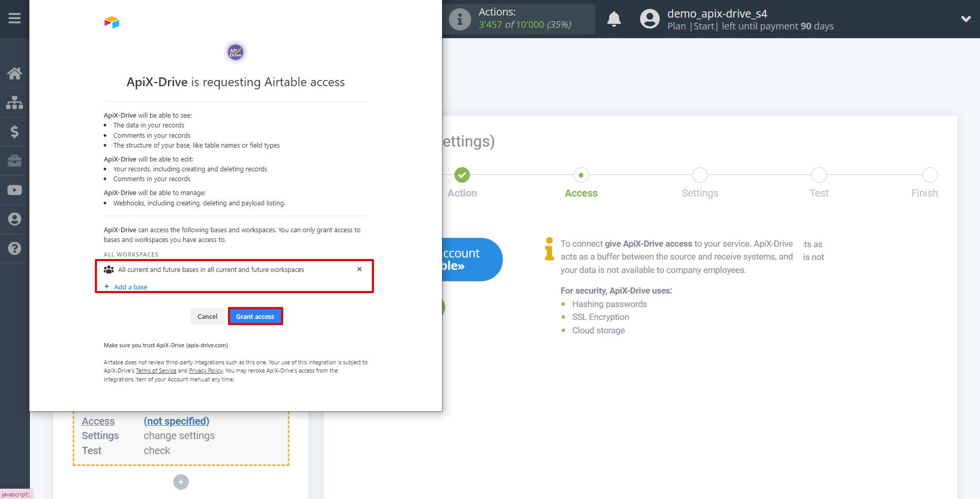This screenshot has height=499, width=980.
Task: Open the briefcase icon in sidebar
Action: 14,161
